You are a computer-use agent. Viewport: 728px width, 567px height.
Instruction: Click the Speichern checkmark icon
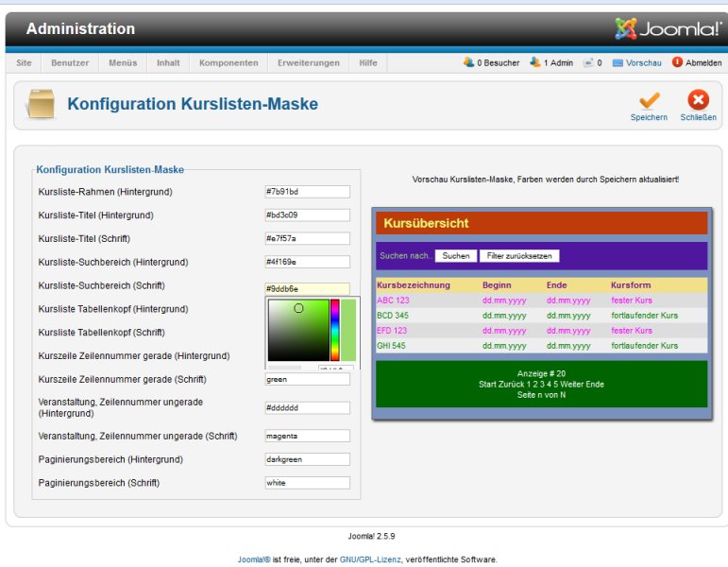[x=649, y=100]
